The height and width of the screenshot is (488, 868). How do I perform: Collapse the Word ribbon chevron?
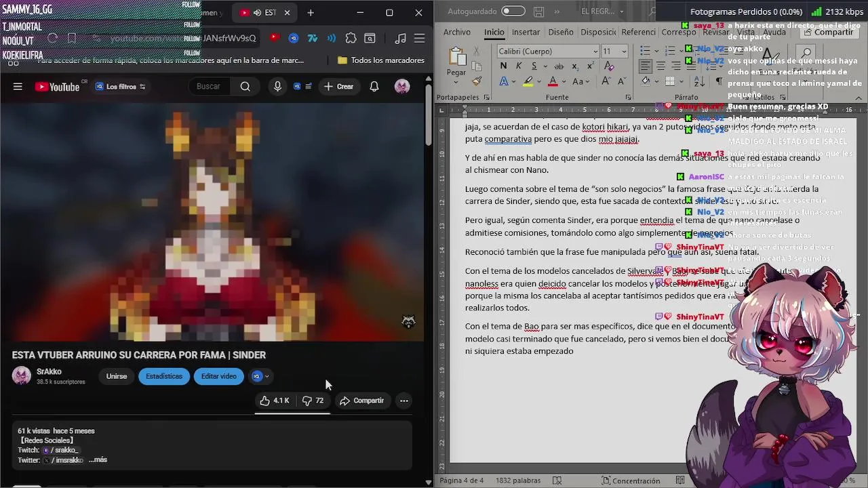coord(858,98)
